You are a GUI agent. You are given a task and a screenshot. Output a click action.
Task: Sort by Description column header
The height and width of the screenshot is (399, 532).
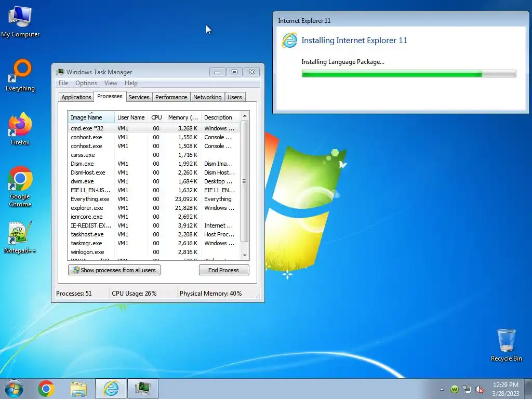(220, 117)
